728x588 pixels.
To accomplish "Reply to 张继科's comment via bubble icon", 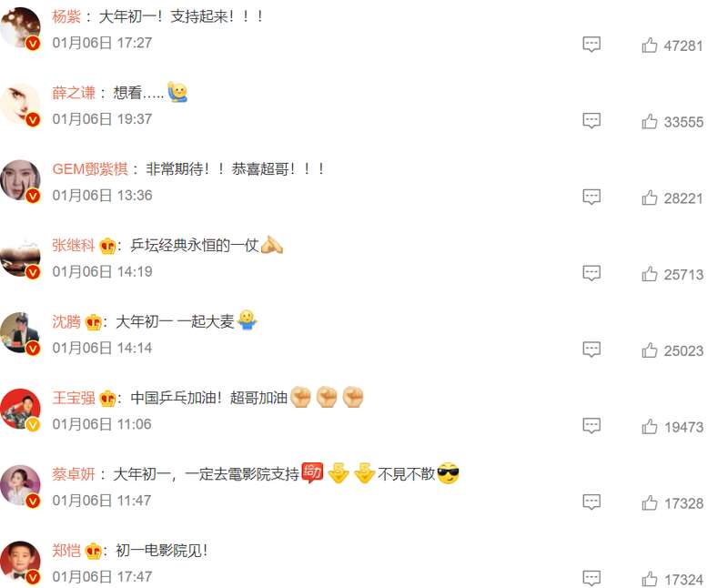I will [x=591, y=273].
